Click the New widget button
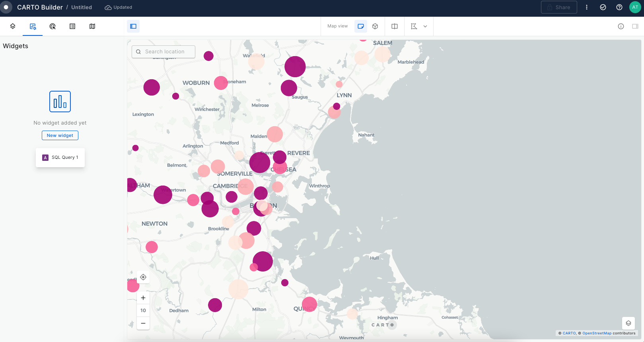The height and width of the screenshot is (342, 644). coord(60,135)
